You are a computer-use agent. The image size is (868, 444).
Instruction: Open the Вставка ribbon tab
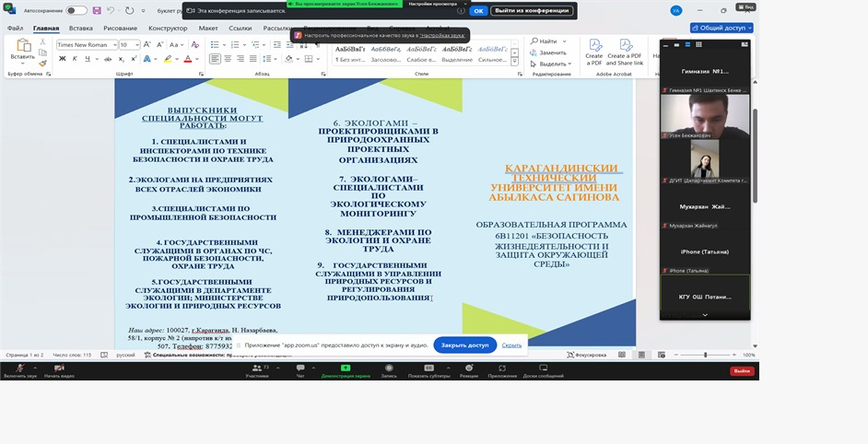(x=80, y=29)
